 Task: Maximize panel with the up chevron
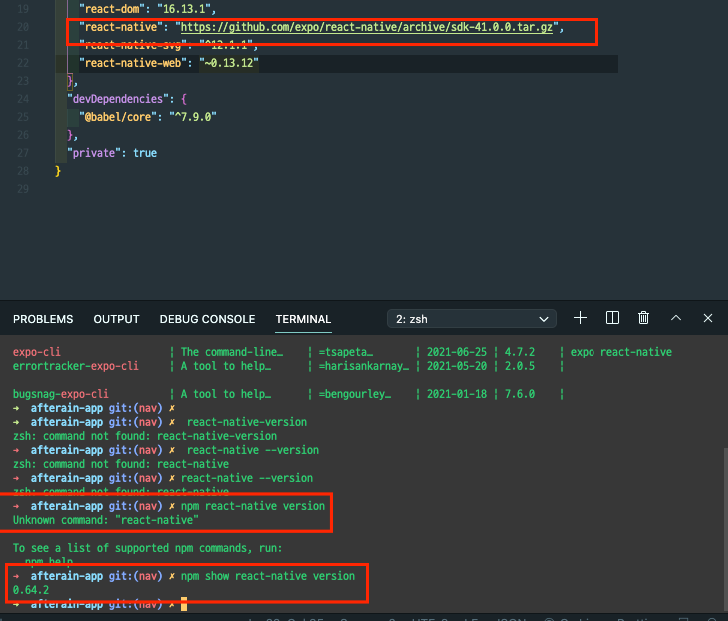click(x=676, y=318)
